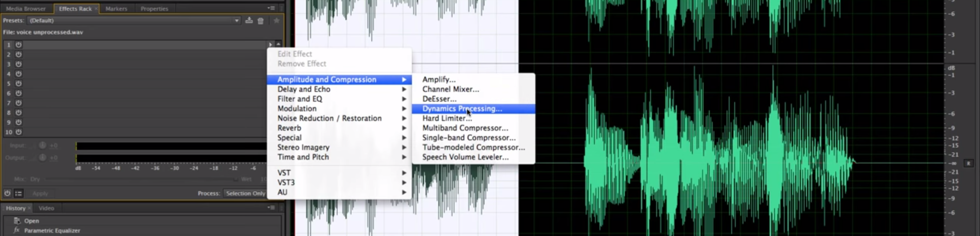The width and height of the screenshot is (980, 236).
Task: Toggle power for effect slot 10
Action: (19, 132)
